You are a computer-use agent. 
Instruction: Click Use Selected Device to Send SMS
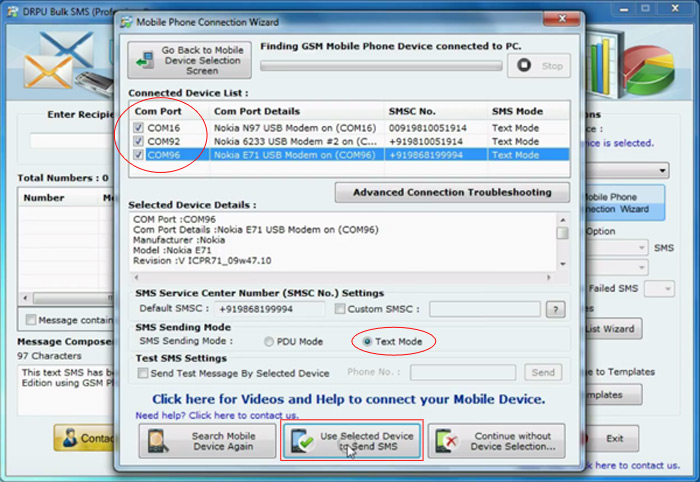pos(352,441)
